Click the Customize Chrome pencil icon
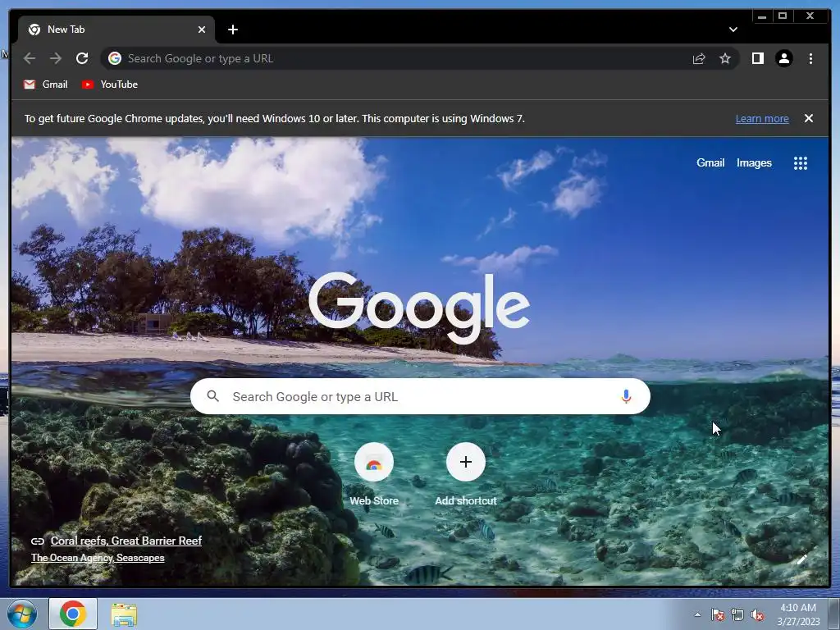This screenshot has width=840, height=630. click(802, 559)
